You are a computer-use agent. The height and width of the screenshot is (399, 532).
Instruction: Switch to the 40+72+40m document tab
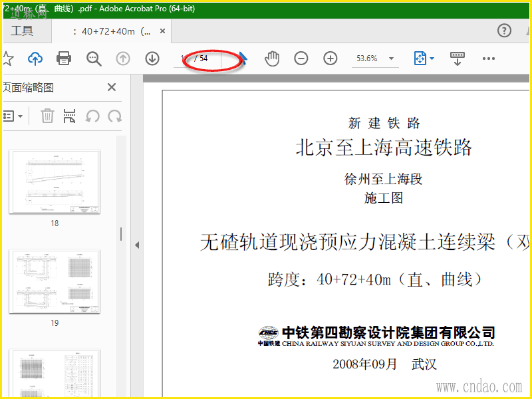[111, 31]
